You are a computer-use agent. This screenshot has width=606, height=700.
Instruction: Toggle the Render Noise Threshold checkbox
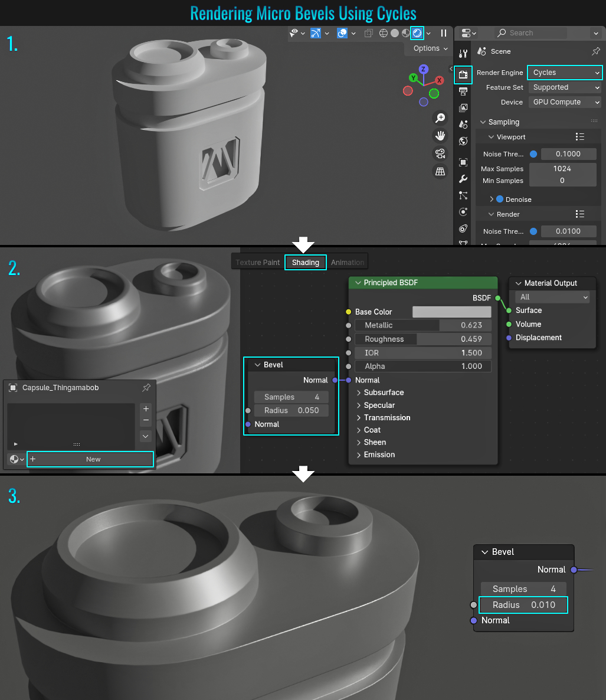point(533,231)
